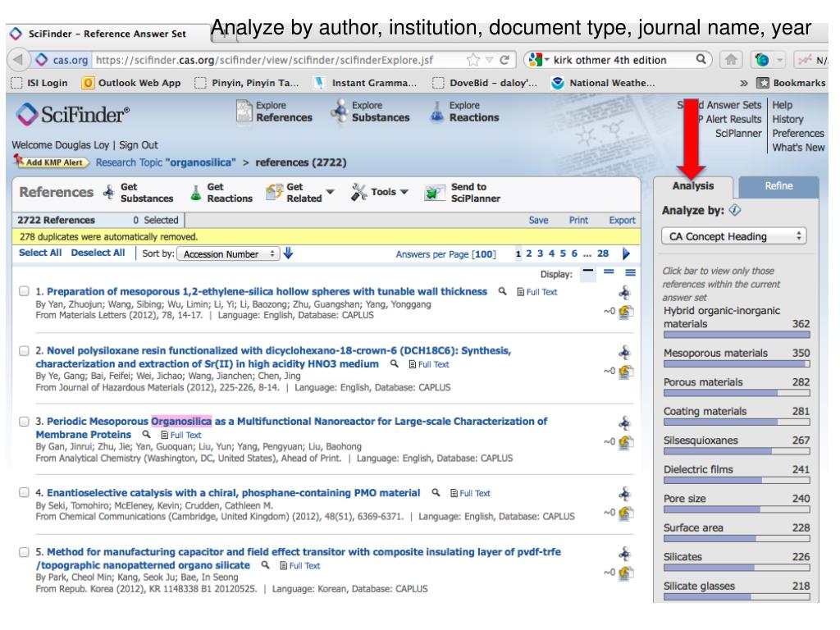The width and height of the screenshot is (840, 630).
Task: Open quick view magnifier for reference 4
Action: 436,492
